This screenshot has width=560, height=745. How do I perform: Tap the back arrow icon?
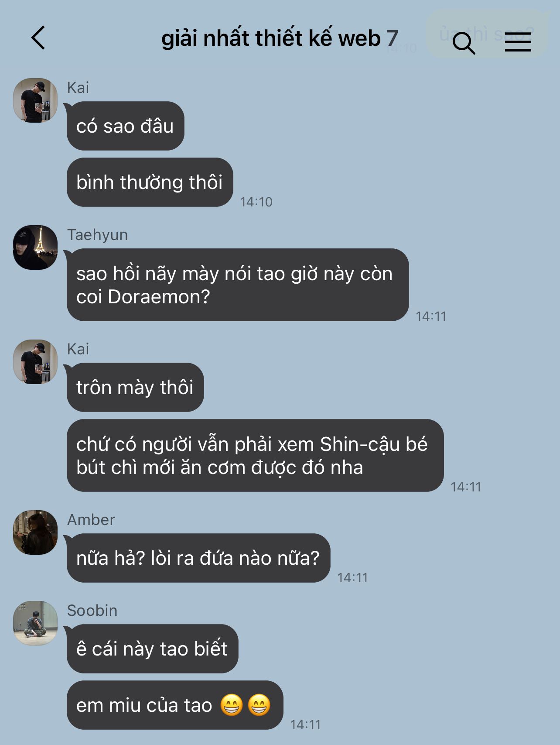click(38, 38)
